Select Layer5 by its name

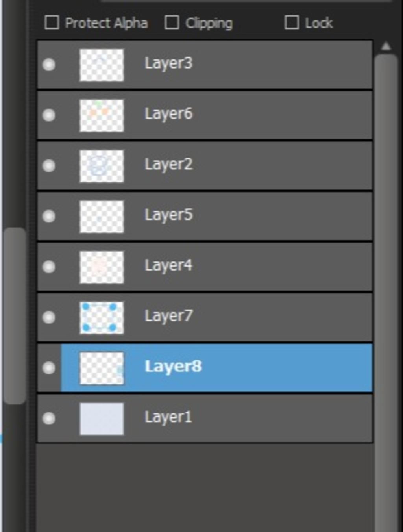point(168,215)
